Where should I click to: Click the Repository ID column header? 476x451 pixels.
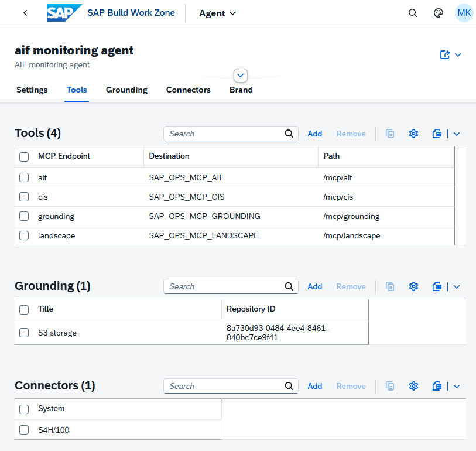point(251,309)
